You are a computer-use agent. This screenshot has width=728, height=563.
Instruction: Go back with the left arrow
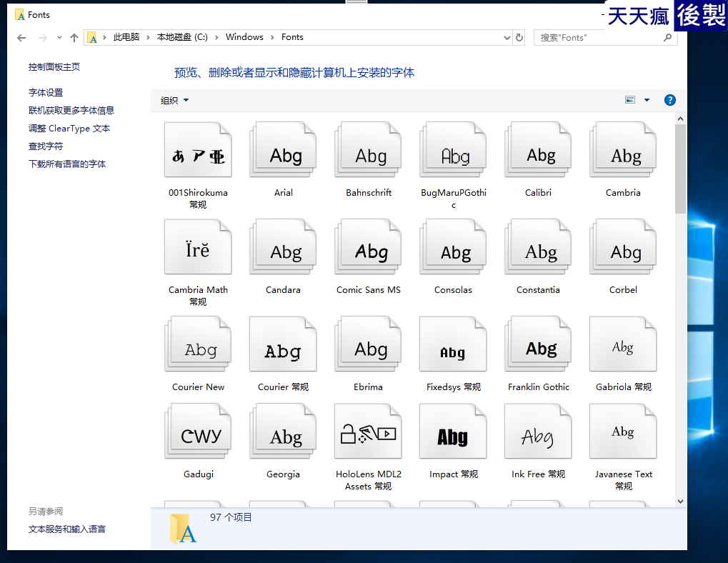pos(21,38)
